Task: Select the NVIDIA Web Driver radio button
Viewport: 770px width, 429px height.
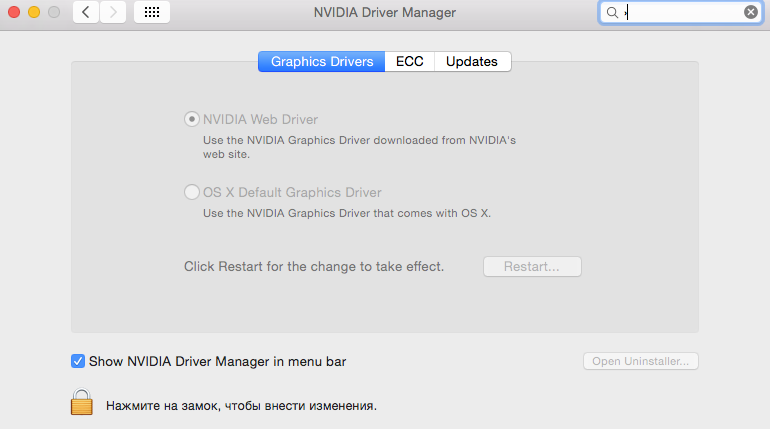Action: pos(192,119)
